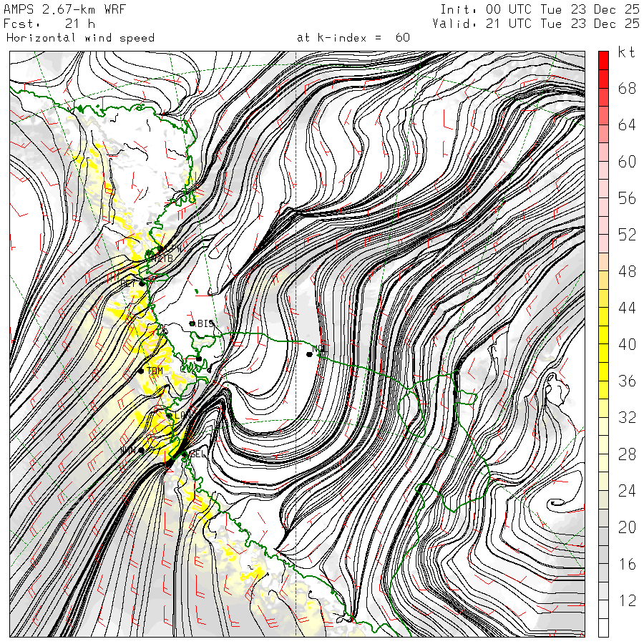Click the legend value 20
The image size is (644, 644).
(x=627, y=527)
